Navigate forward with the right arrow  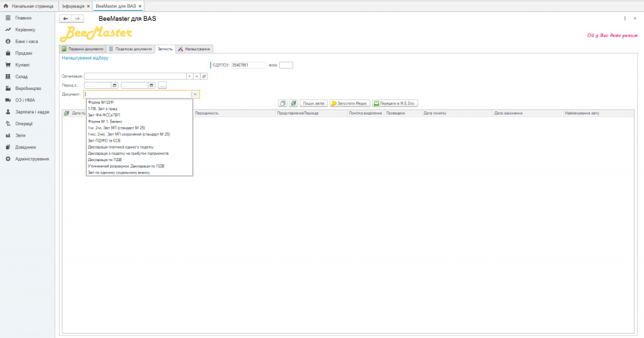tap(77, 18)
